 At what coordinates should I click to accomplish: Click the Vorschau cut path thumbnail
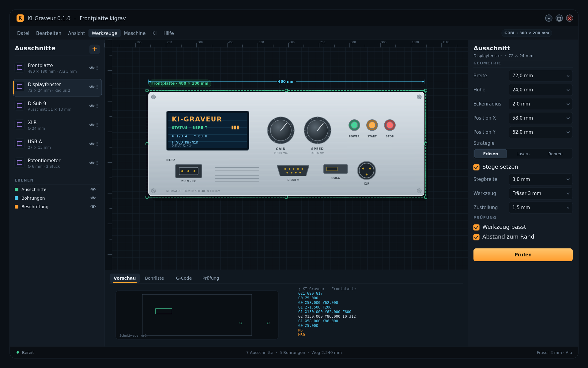click(x=197, y=315)
